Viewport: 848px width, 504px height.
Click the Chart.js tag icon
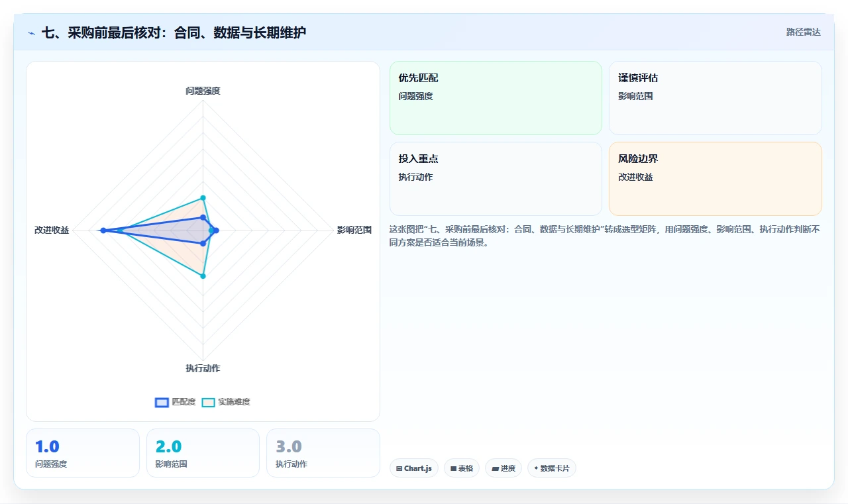pyautogui.click(x=399, y=468)
